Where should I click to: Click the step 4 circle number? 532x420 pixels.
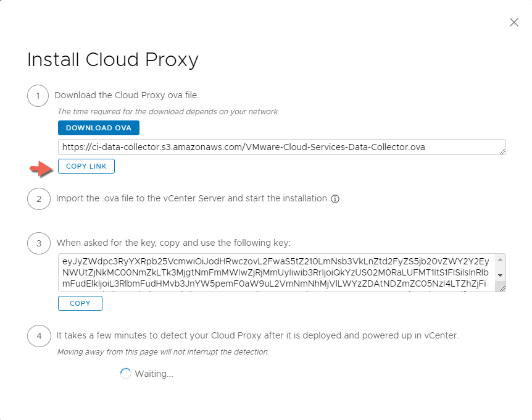point(38,336)
